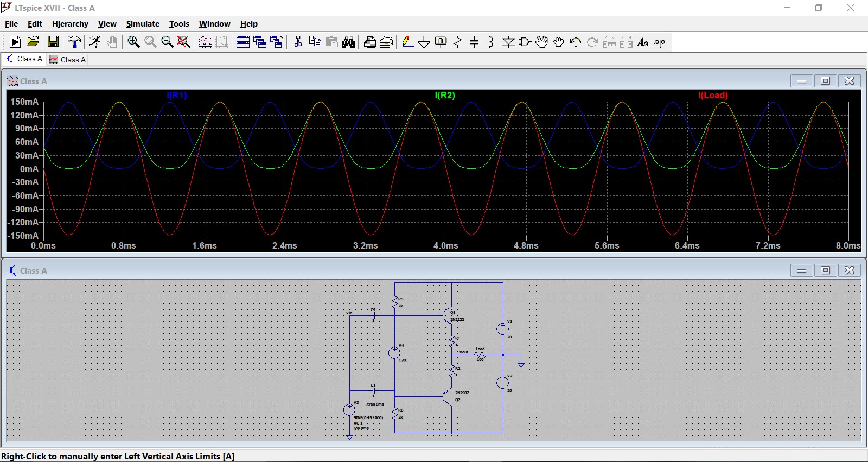Viewport: 868px width, 462px height.
Task: Click the Undo arrow icon
Action: [576, 42]
